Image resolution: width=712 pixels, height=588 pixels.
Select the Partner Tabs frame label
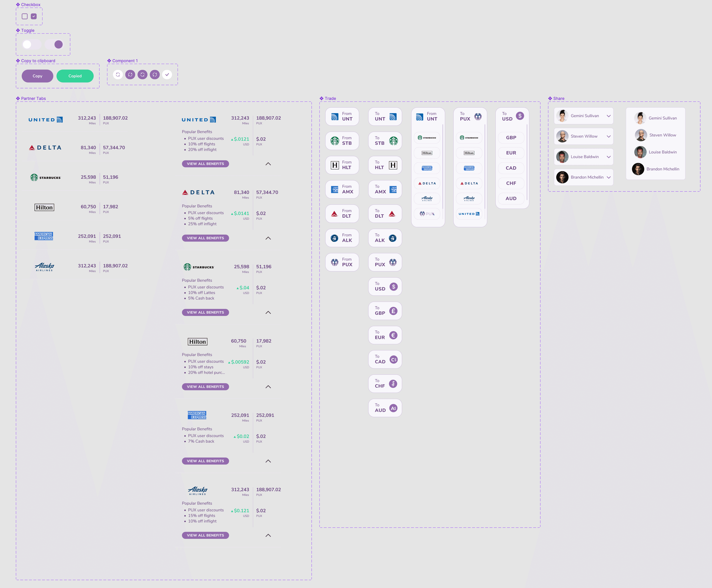coord(31,99)
